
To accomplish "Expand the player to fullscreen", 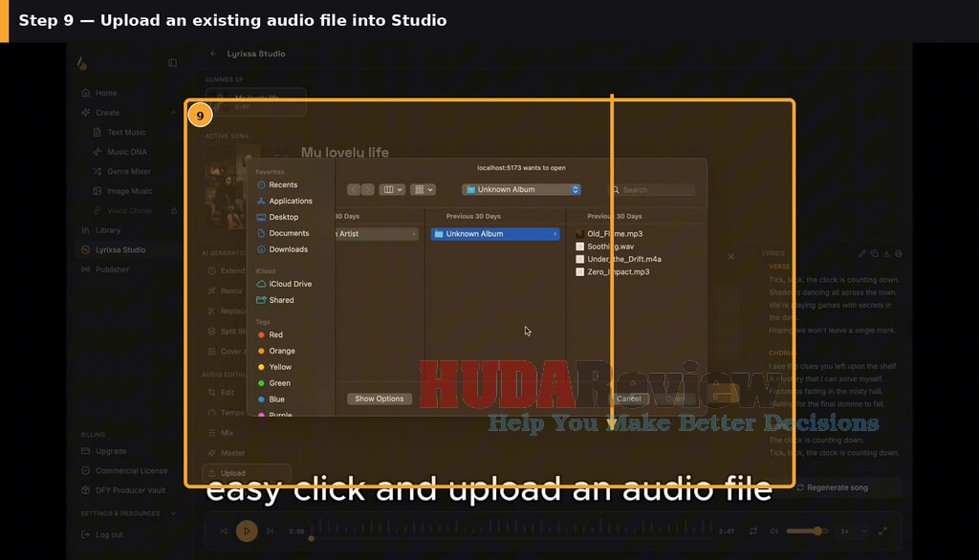I will click(882, 531).
